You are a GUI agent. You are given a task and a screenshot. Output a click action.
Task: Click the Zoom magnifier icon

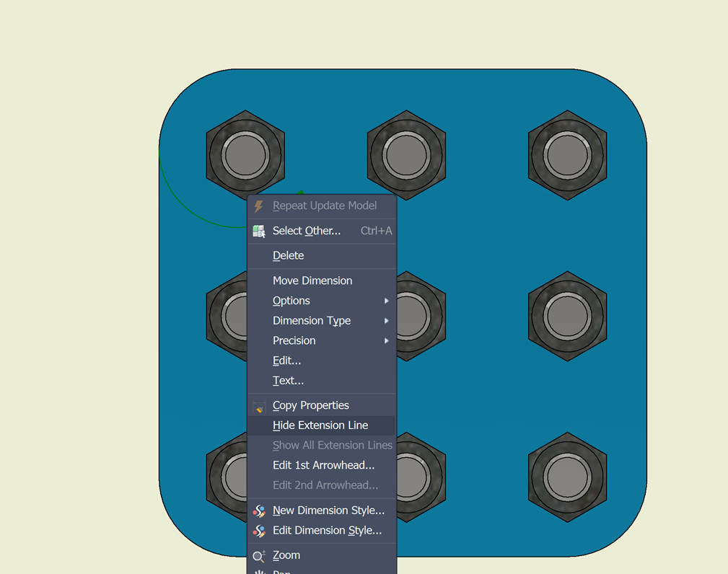click(x=259, y=556)
